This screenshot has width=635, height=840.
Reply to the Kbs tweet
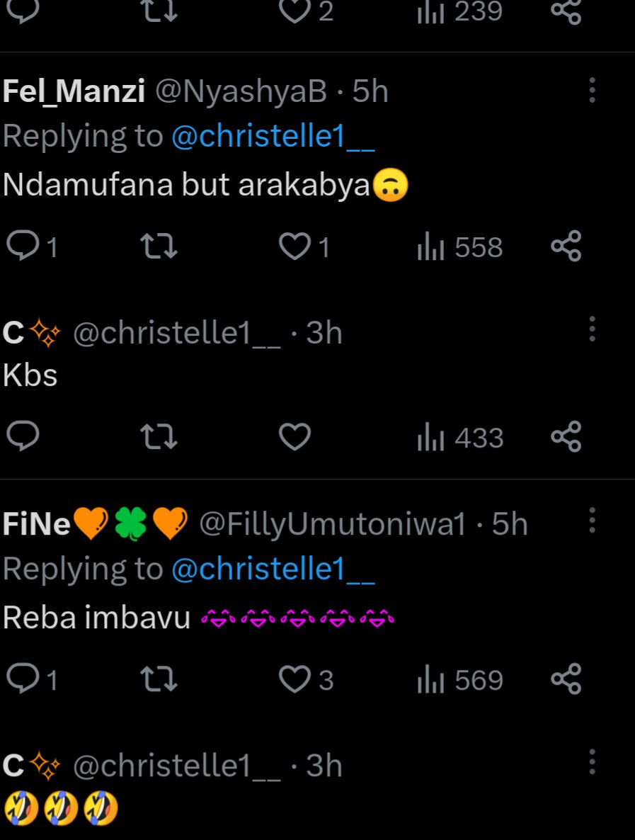pyautogui.click(x=23, y=437)
